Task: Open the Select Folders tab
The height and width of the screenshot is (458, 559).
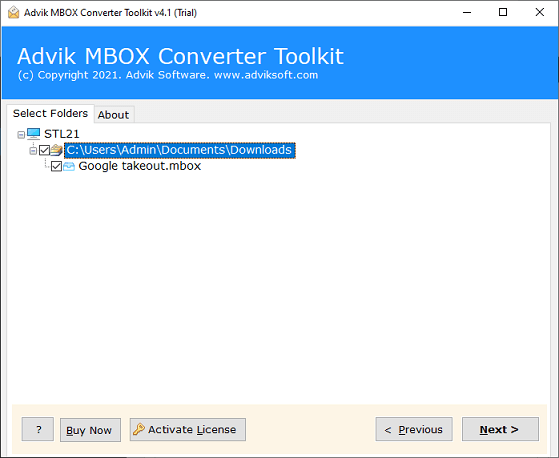Action: [50, 113]
